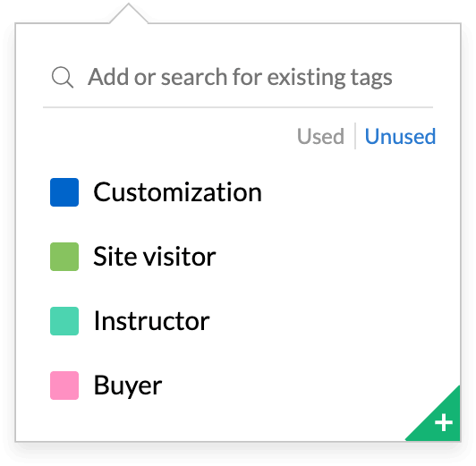Click empty space right of Buyer row

click(x=273, y=386)
